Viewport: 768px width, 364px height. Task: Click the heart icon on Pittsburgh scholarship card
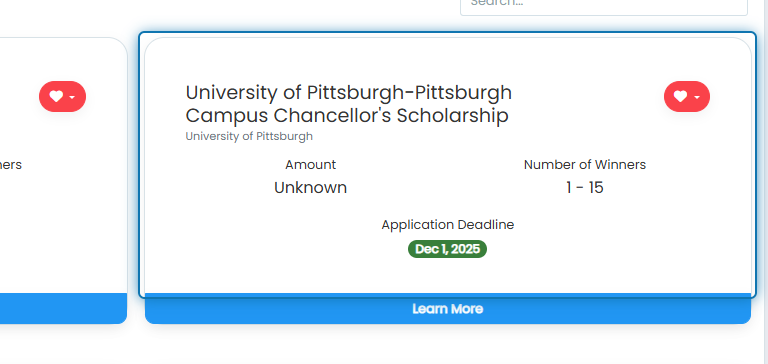tap(680, 97)
